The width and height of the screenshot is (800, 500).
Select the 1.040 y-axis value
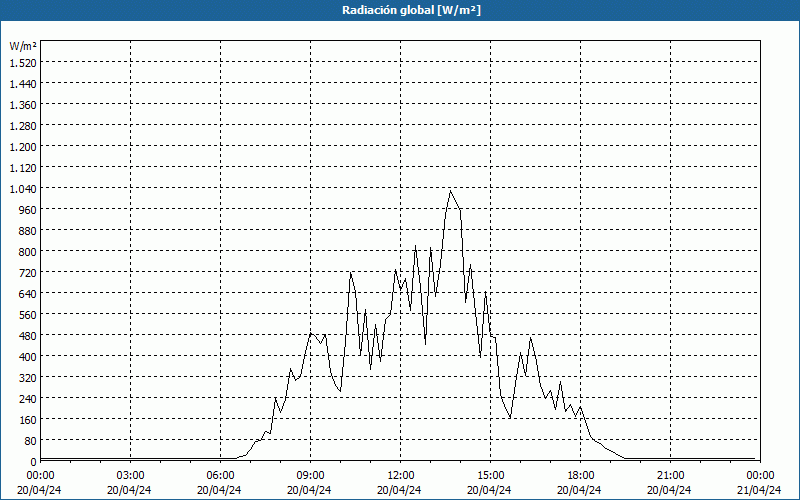tap(23, 189)
